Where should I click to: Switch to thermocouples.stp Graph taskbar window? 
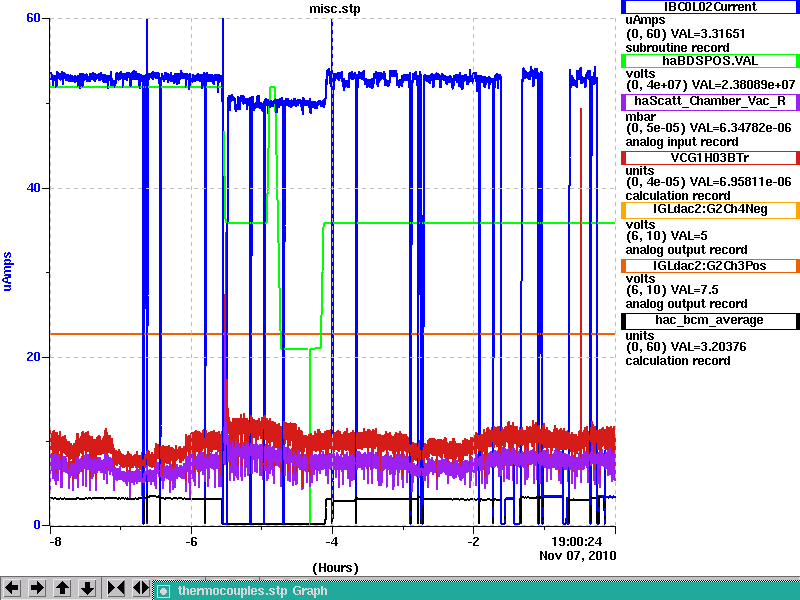coord(476,591)
